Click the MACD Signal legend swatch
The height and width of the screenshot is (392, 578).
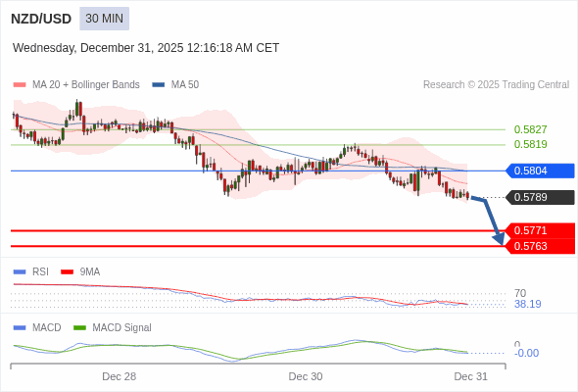(79, 328)
